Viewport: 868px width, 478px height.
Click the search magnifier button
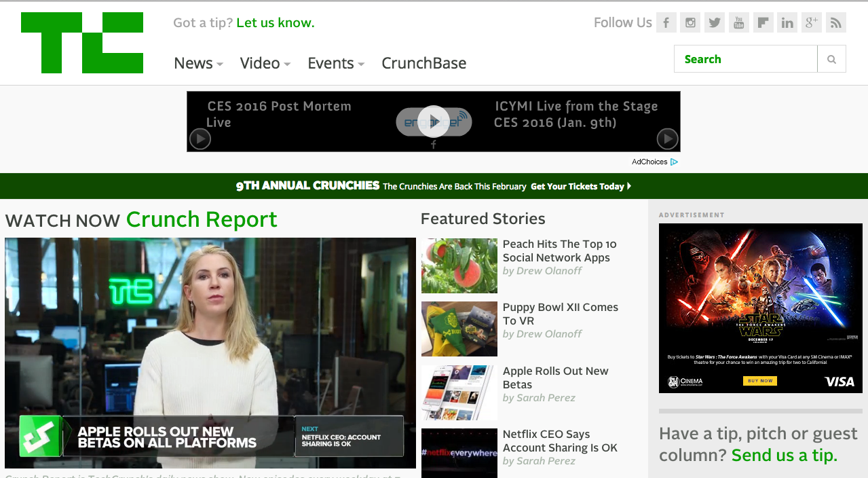pyautogui.click(x=832, y=59)
